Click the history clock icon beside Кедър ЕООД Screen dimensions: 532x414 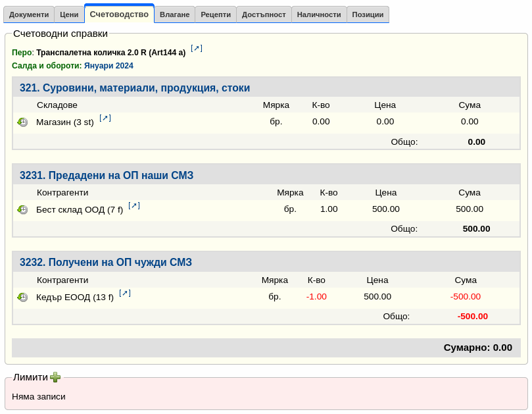22,298
